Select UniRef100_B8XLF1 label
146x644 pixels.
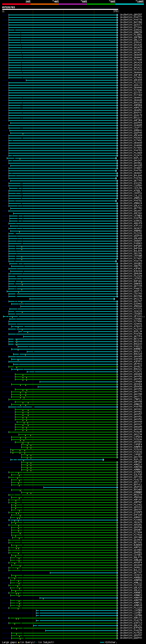click(131, 352)
